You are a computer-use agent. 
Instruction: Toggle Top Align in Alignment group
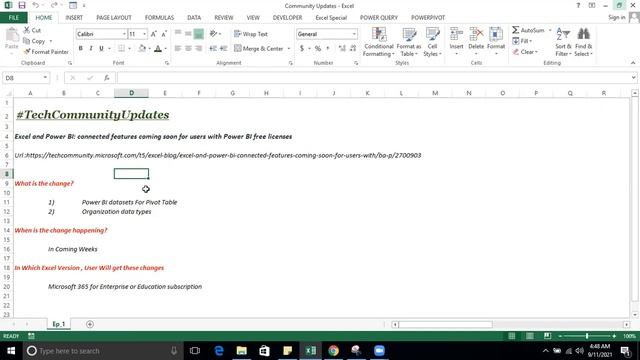coord(178,34)
